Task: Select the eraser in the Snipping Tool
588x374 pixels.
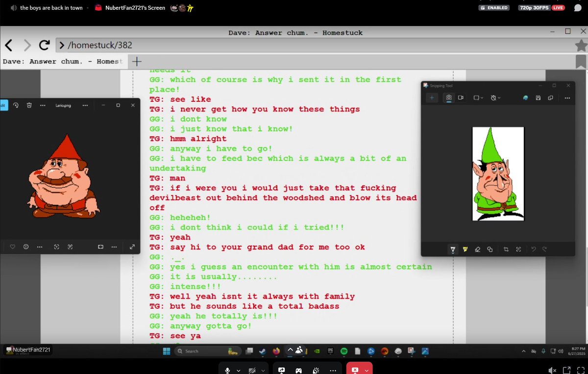Action: point(477,249)
